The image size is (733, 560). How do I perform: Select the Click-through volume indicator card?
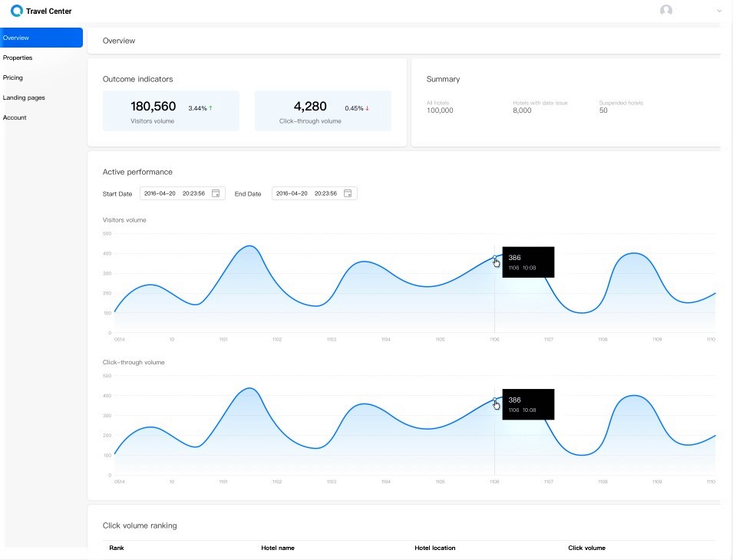click(322, 110)
